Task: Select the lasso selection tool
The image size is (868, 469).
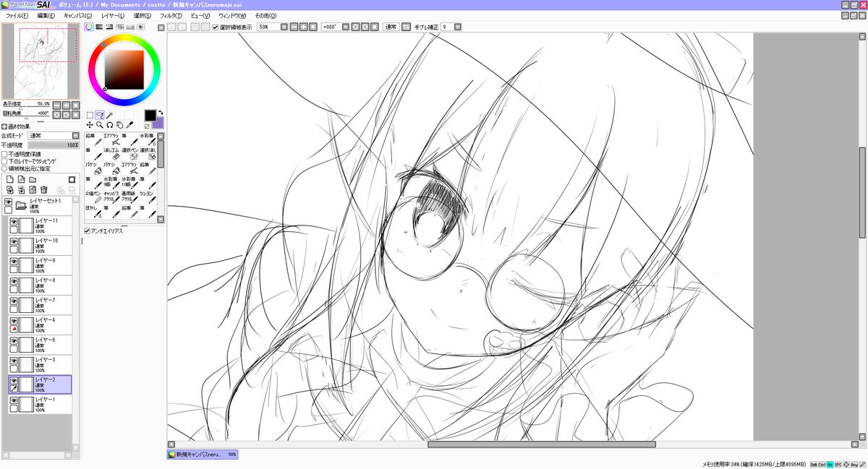Action: pos(100,115)
